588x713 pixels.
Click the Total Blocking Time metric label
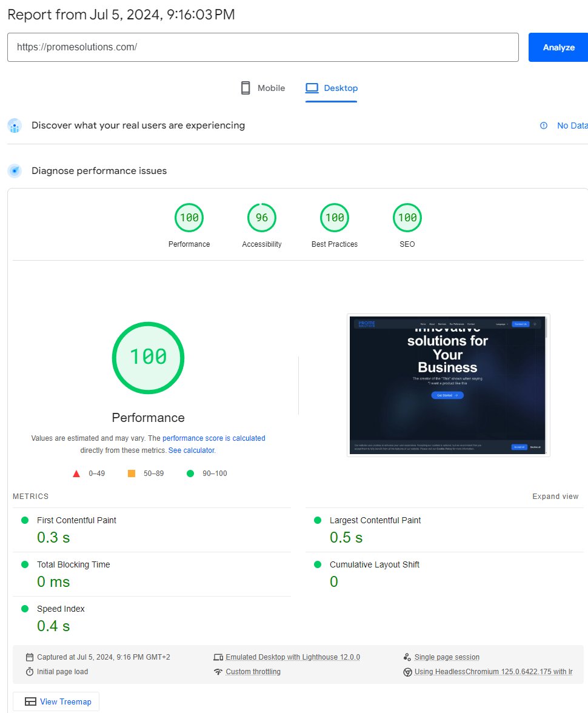[73, 564]
